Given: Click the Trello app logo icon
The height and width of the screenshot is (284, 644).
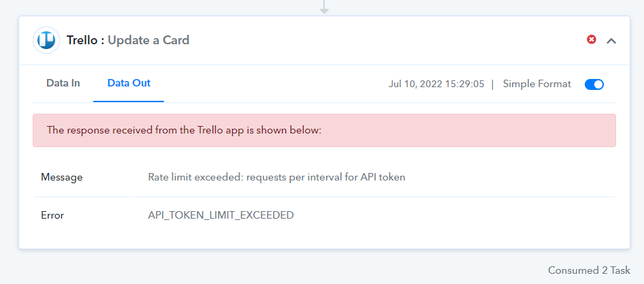Looking at the screenshot, I should 46,40.
